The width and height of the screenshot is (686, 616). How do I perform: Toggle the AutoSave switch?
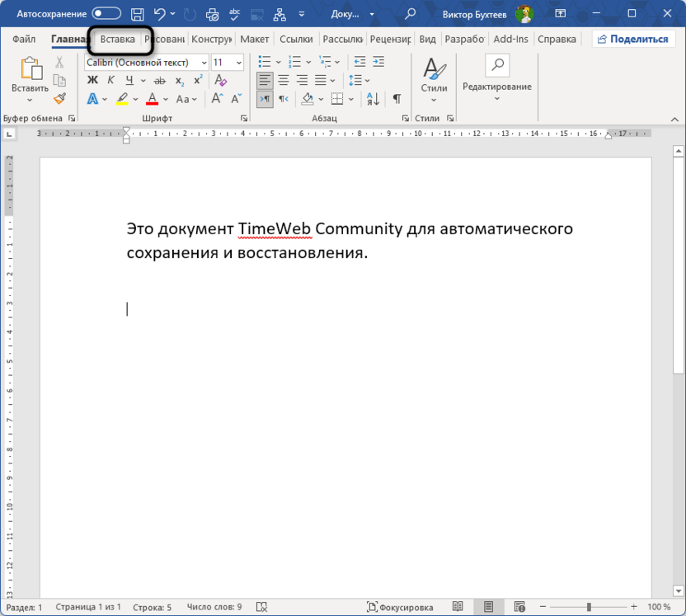click(x=106, y=13)
